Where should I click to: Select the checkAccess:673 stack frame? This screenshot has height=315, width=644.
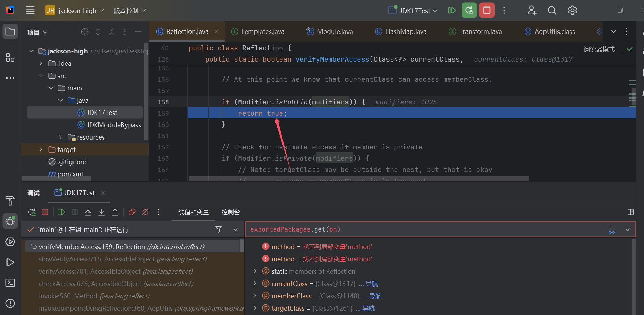click(x=116, y=284)
